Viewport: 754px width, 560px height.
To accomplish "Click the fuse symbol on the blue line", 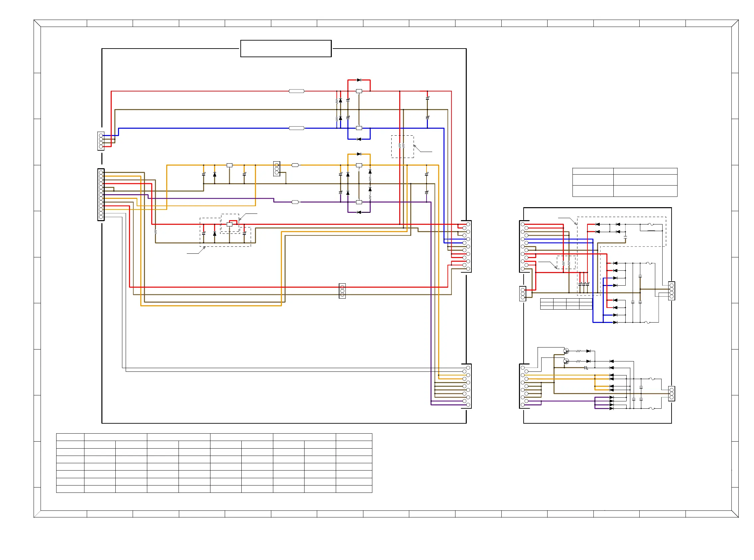I will 296,128.
